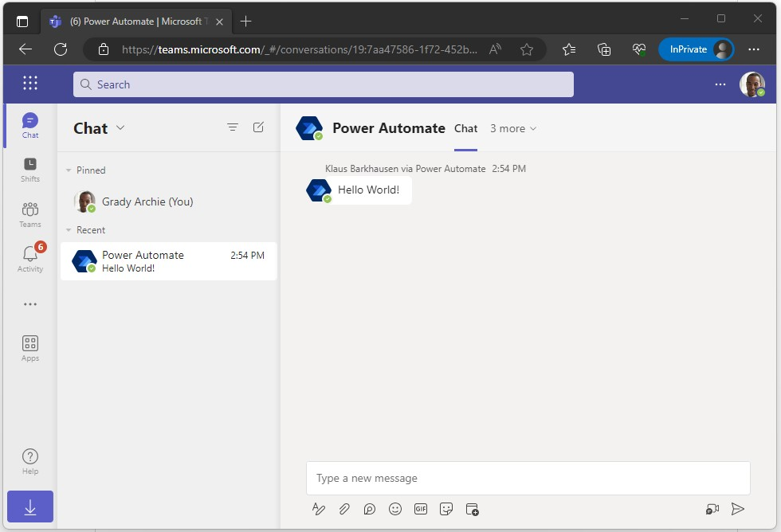Open more apps ellipsis in the left rail
781x532 pixels.
pos(30,304)
